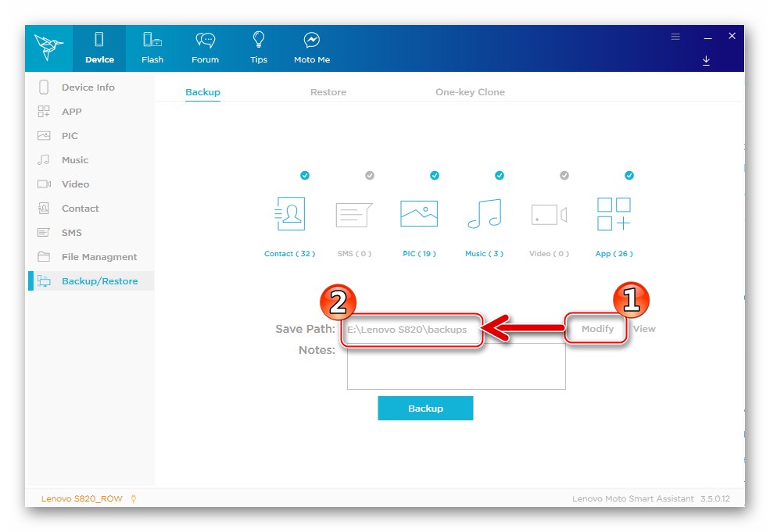Viewport: 770px width, 532px height.
Task: Select Contact in the sidebar
Action: pyautogui.click(x=91, y=209)
